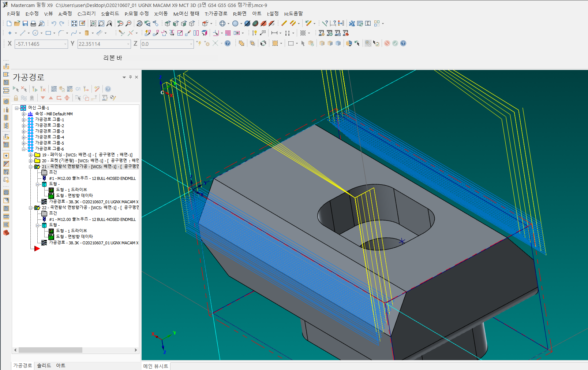Click the Post G1 icon

pyautogui.click(x=78, y=89)
